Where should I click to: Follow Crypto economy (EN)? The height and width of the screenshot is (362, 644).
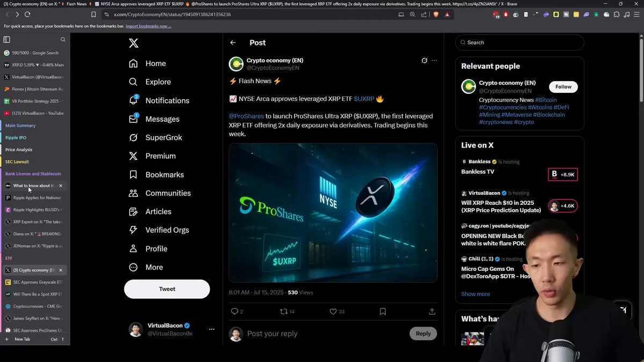[x=563, y=87]
